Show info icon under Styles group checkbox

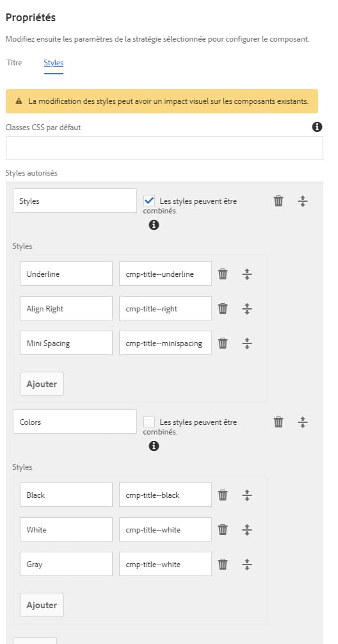point(154,225)
